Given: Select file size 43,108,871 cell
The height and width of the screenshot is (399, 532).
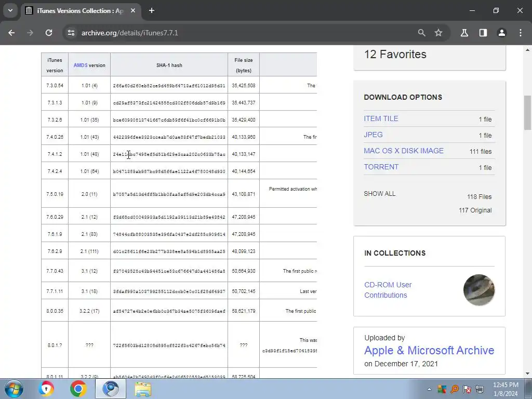Looking at the screenshot, I should (244, 194).
